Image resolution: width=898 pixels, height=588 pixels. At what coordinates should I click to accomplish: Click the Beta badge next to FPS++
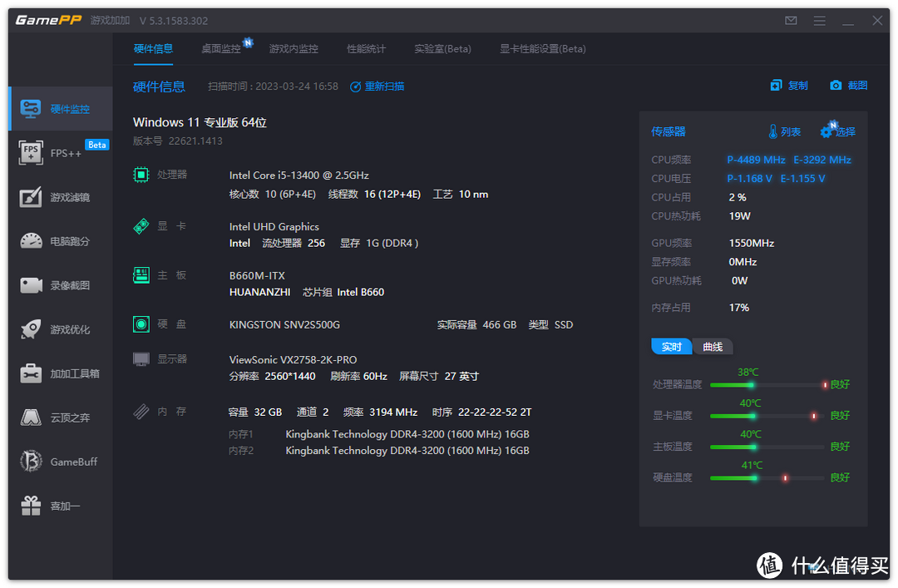[96, 145]
